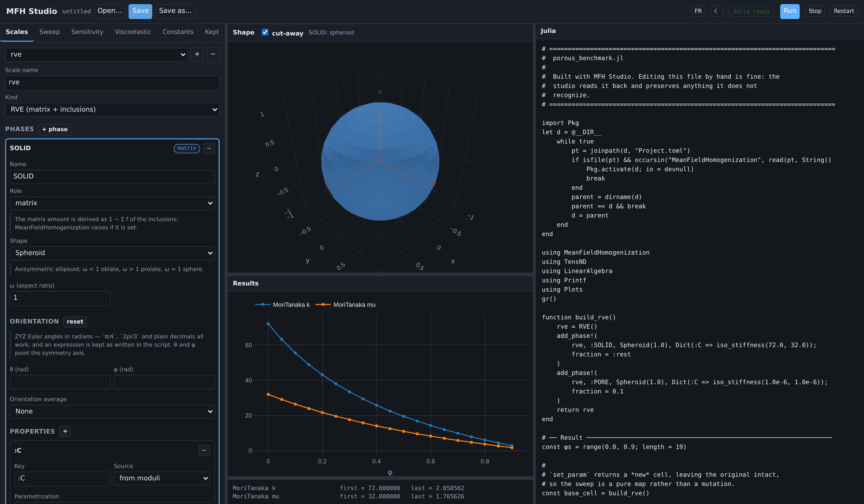Screen dimensions: 864x504
Task: Open the Viscoelastic tab
Action: [x=133, y=32]
